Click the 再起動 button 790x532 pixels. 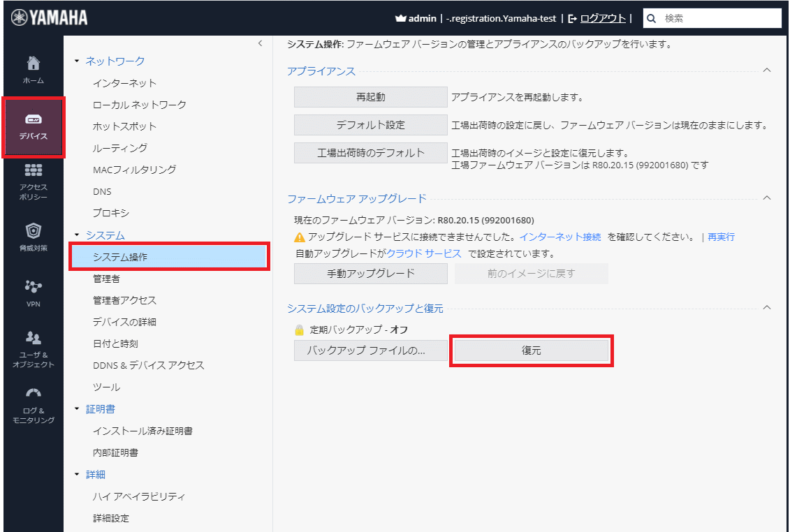point(370,97)
